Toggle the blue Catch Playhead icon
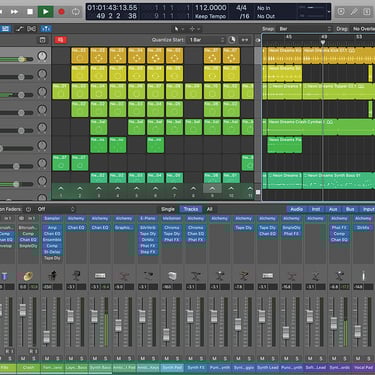 46,29
